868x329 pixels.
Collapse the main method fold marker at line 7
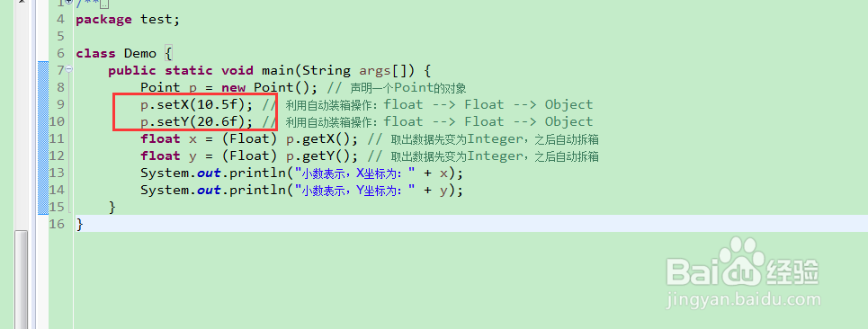pyautogui.click(x=68, y=69)
